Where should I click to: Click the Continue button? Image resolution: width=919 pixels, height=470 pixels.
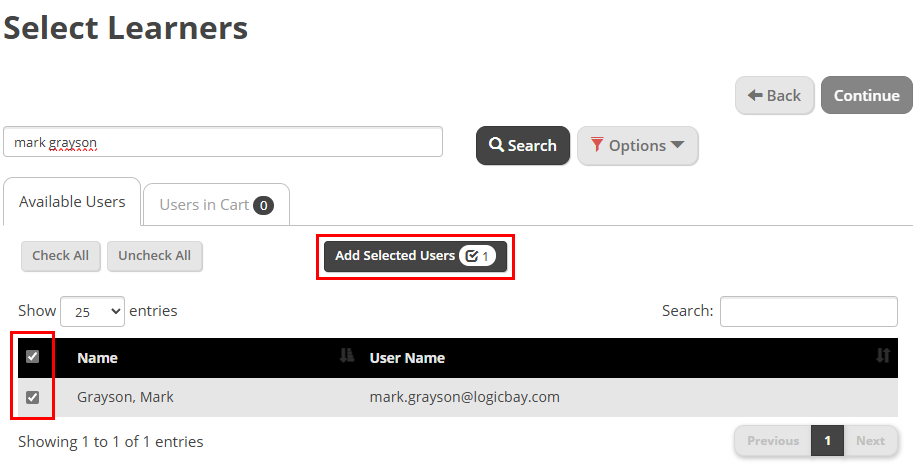[867, 95]
